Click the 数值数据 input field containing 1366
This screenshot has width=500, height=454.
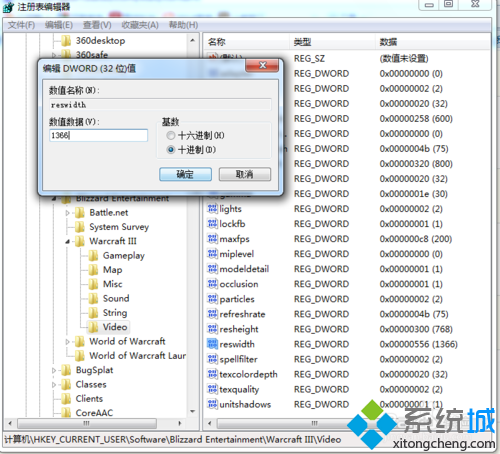click(99, 135)
